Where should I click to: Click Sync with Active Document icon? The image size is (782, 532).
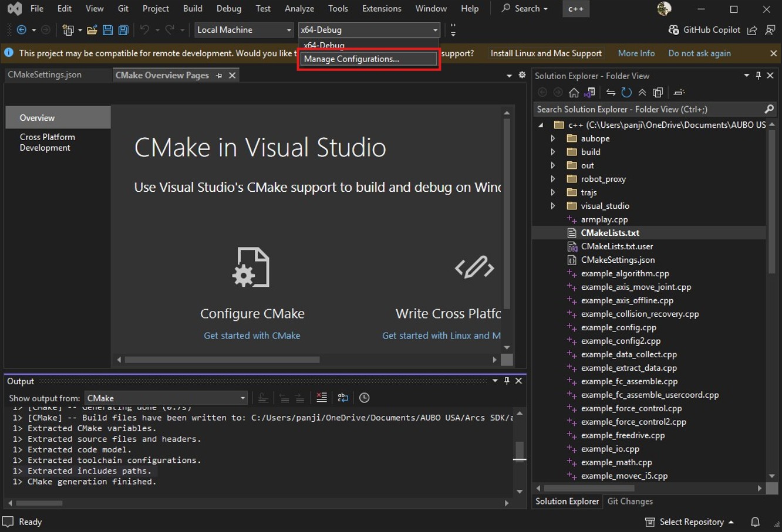coord(611,93)
